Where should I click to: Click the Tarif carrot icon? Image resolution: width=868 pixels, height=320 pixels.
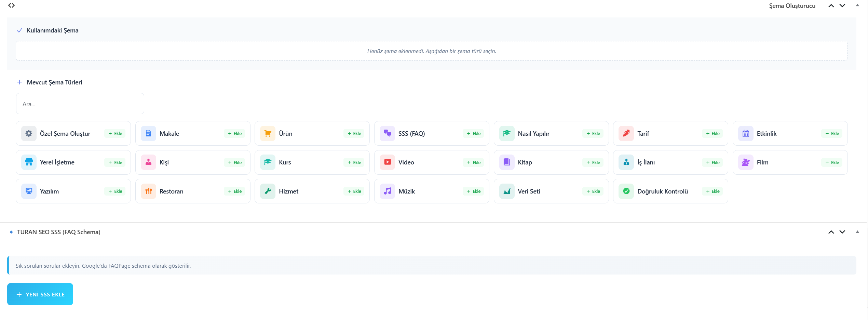coord(626,133)
